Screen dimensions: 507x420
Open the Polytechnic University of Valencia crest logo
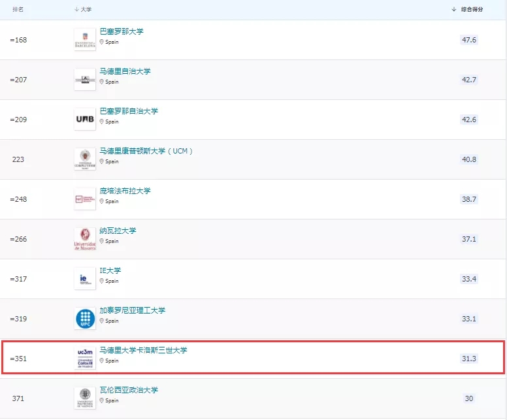85,398
